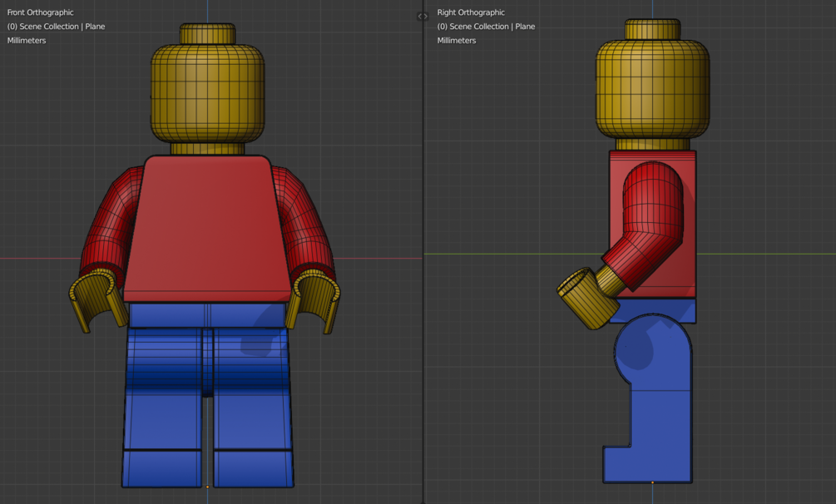The image size is (836, 504).
Task: Click '(0) Scene Collection | Plane' in Right view
Action: (486, 26)
